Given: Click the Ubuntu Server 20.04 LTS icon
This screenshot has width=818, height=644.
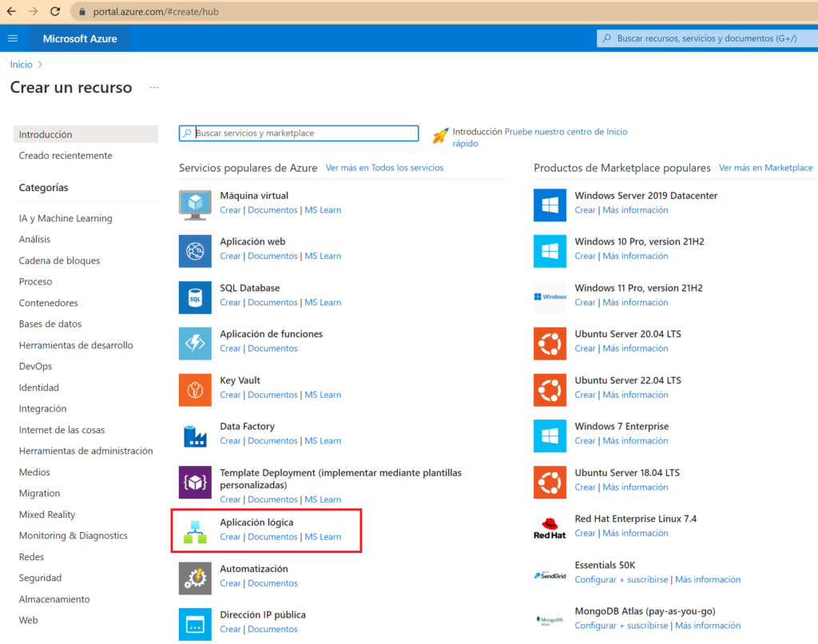Looking at the screenshot, I should [x=550, y=344].
